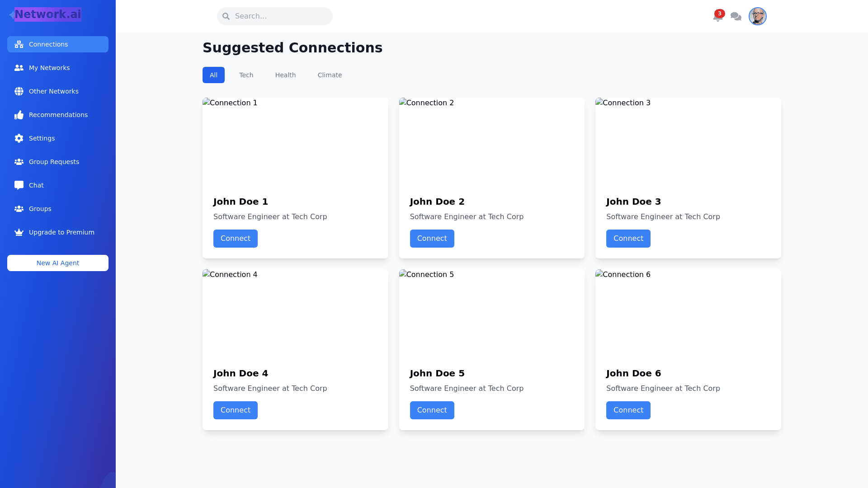Click the search magnifier icon
This screenshot has width=868, height=488.
(226, 16)
